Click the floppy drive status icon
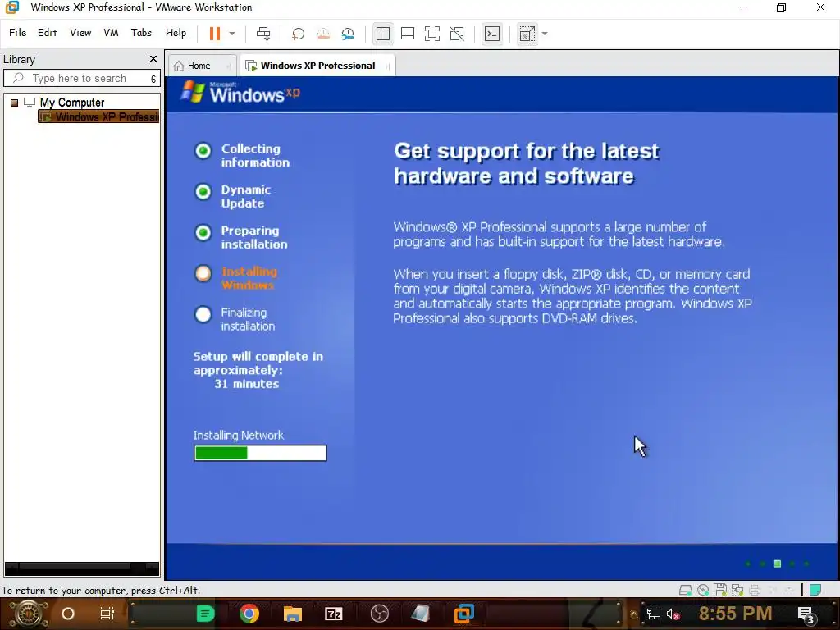Screen dimensions: 840x630 (720, 591)
